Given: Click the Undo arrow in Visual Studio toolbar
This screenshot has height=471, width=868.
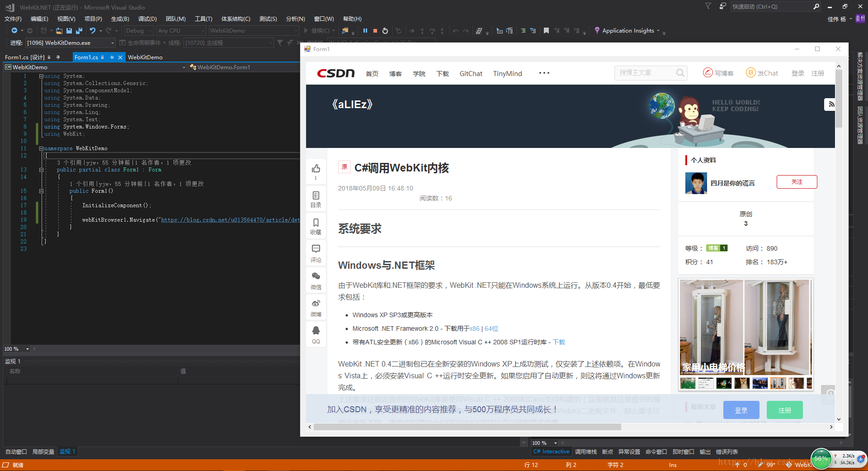Looking at the screenshot, I should 93,30.
